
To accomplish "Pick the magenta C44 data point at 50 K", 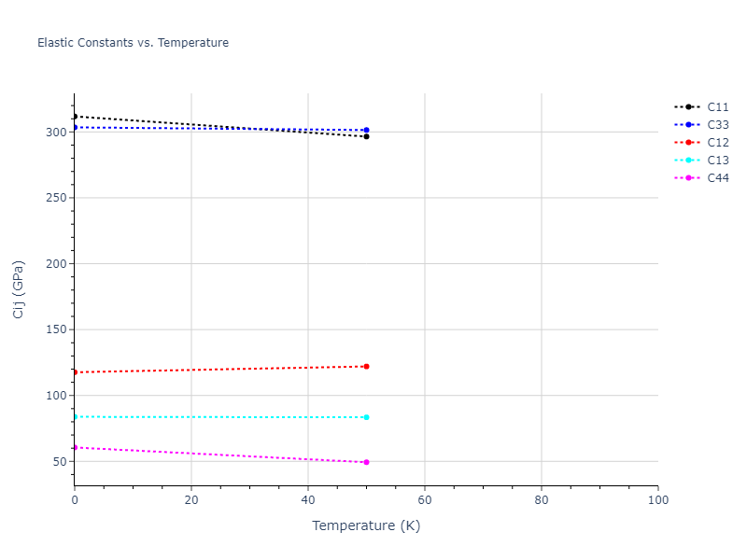I will (x=366, y=462).
